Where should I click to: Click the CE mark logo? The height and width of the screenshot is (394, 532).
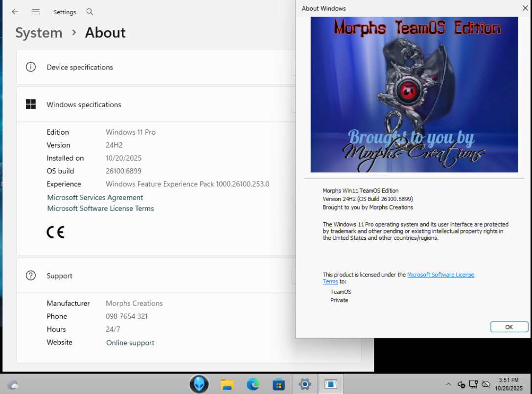point(55,232)
